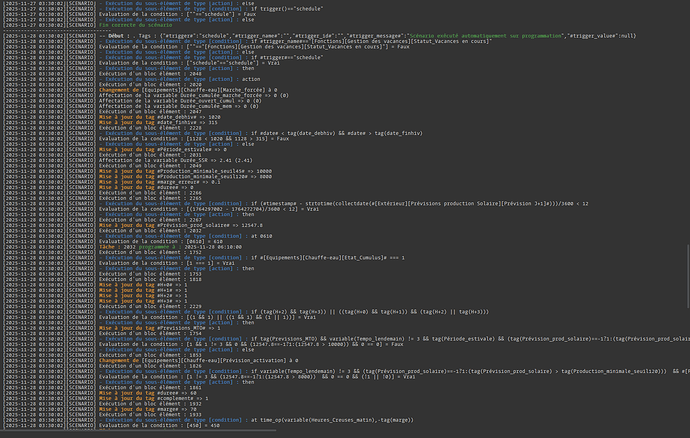Screen dimensions: 690x438
Task: Select "Exécution d'un bloc élément : 2048"
Action: pos(150,74)
